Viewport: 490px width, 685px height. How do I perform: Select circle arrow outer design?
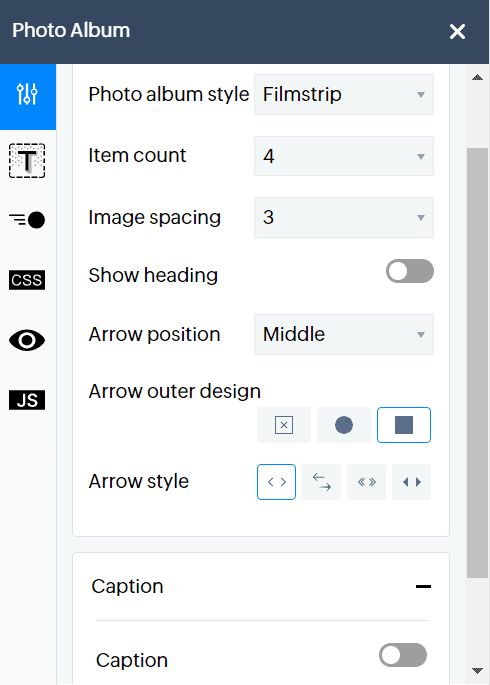click(344, 425)
